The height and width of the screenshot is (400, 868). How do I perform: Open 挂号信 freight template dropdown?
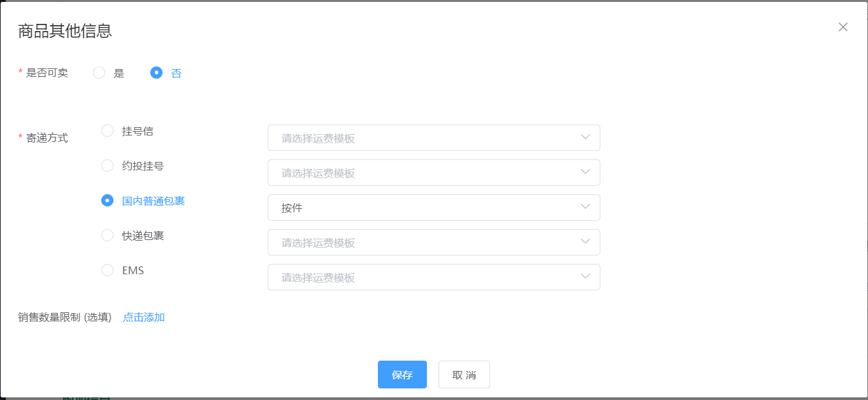tap(433, 138)
